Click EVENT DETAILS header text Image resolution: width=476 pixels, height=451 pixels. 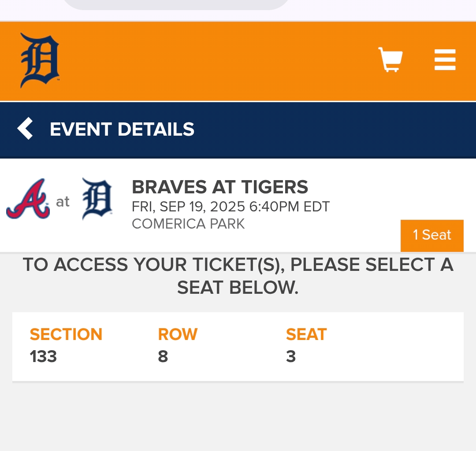(122, 129)
